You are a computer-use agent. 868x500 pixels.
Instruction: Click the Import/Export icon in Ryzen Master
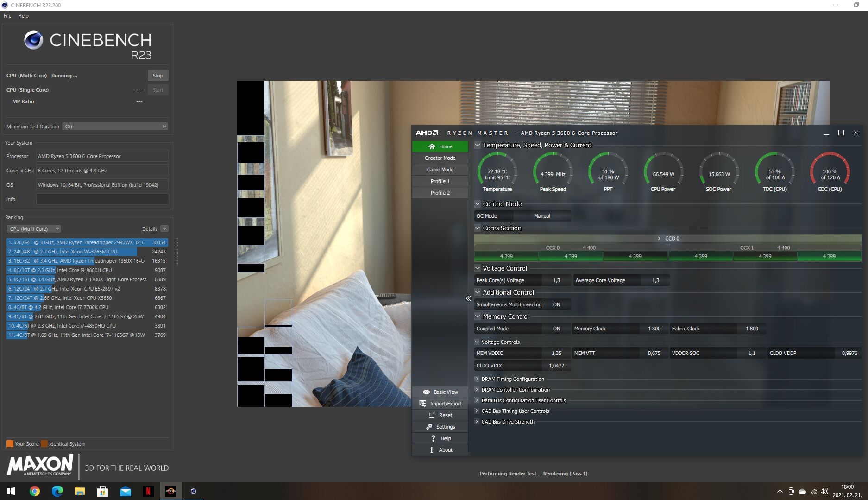(x=422, y=404)
